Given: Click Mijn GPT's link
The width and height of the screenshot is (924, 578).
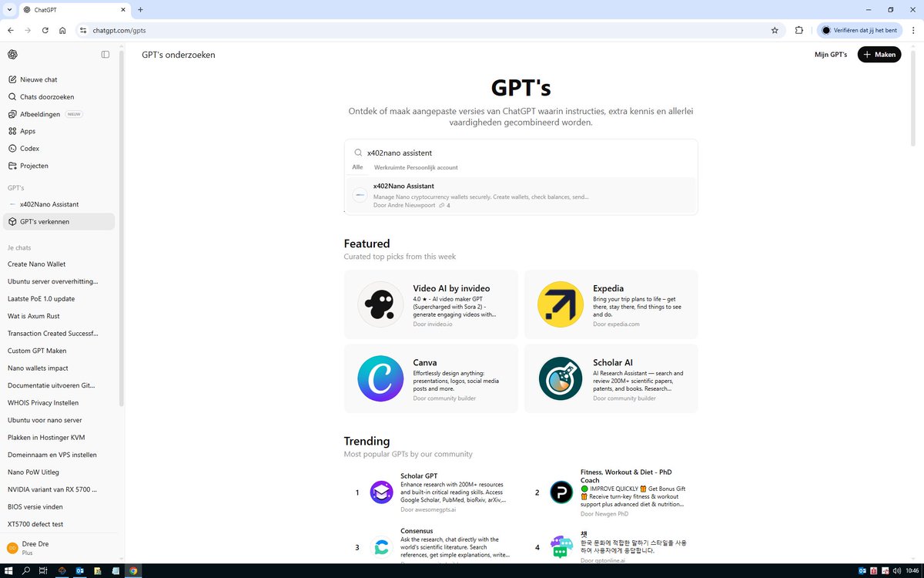Looking at the screenshot, I should (831, 55).
